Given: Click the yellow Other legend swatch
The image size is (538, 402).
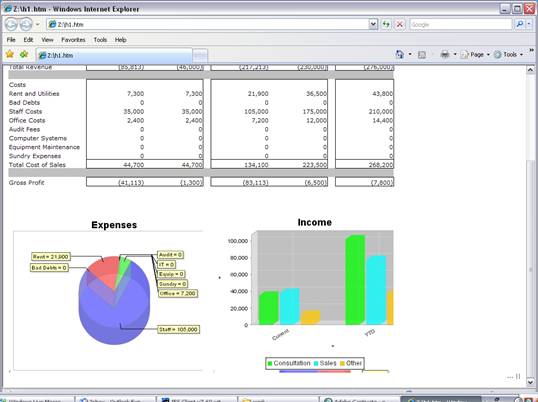Looking at the screenshot, I should [342, 363].
